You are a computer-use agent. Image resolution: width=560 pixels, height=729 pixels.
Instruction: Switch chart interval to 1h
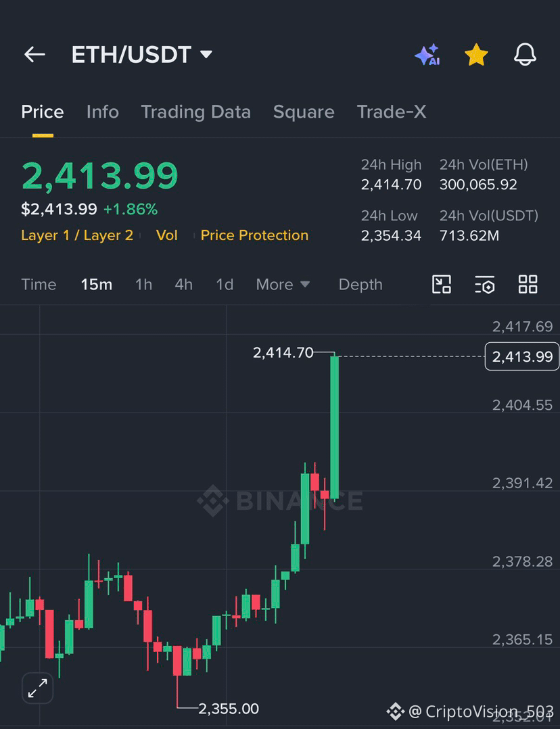click(x=144, y=285)
